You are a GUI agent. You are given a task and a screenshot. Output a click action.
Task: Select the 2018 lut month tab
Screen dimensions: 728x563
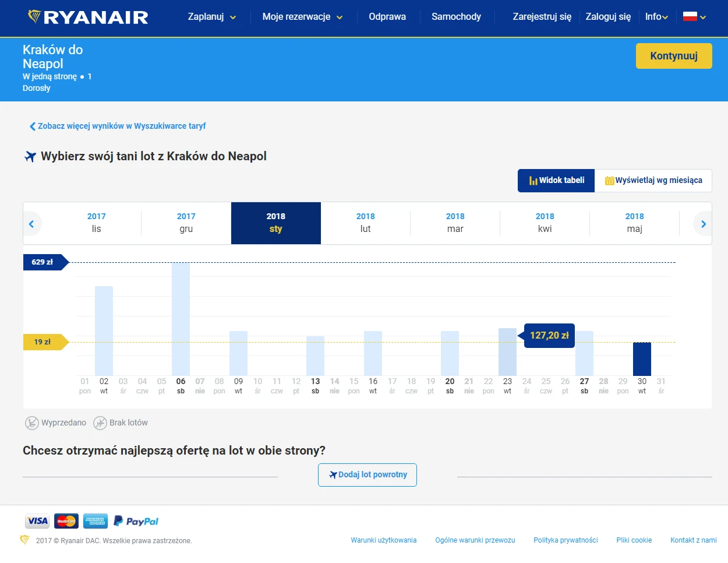pos(366,223)
